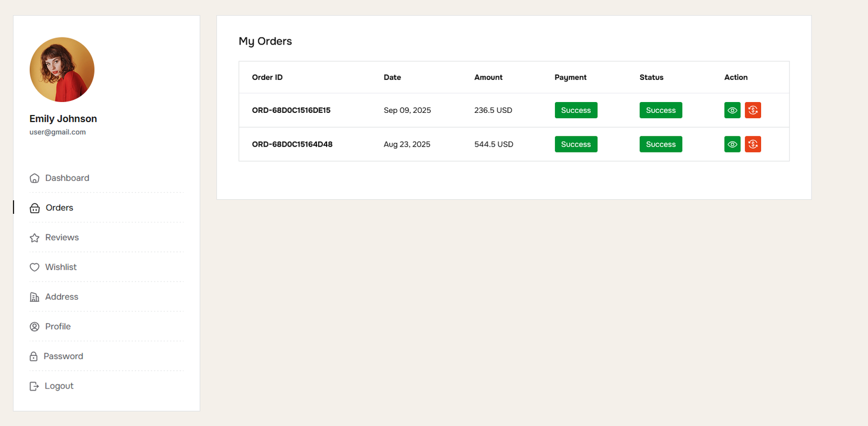Click the Payment Success badge for Sep 09 order

coord(576,110)
